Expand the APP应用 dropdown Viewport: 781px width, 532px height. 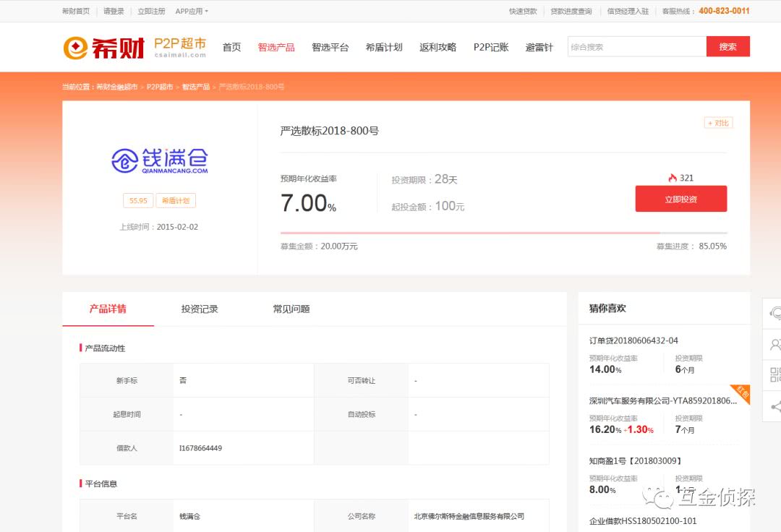click(191, 11)
